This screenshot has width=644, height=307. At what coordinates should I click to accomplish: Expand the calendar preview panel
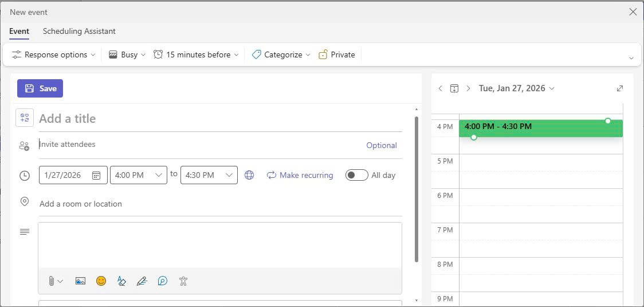[x=619, y=88]
